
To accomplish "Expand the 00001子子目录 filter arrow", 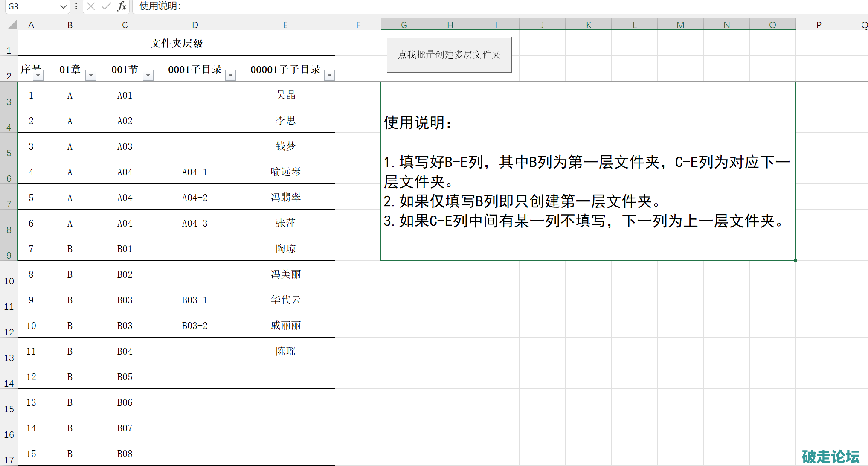I will tap(329, 76).
